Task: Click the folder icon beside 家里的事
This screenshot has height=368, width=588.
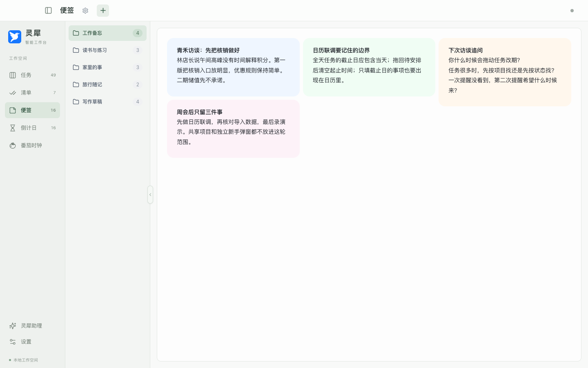Action: click(x=76, y=67)
